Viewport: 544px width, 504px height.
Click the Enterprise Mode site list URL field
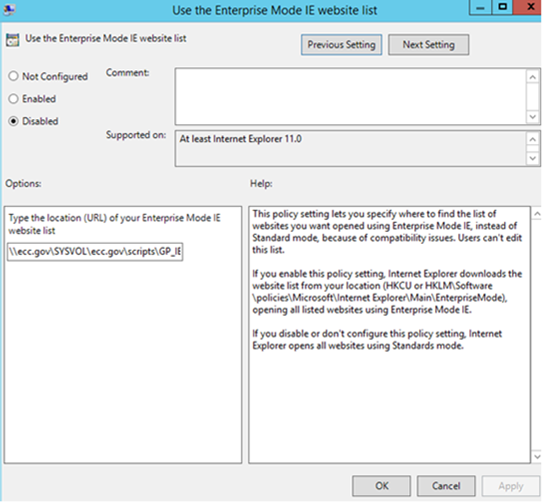(x=95, y=251)
